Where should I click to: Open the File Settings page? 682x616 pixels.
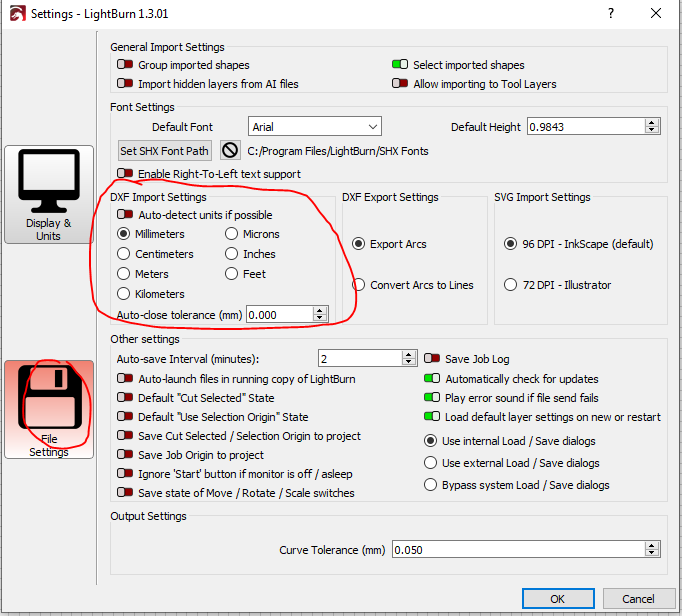pos(49,409)
